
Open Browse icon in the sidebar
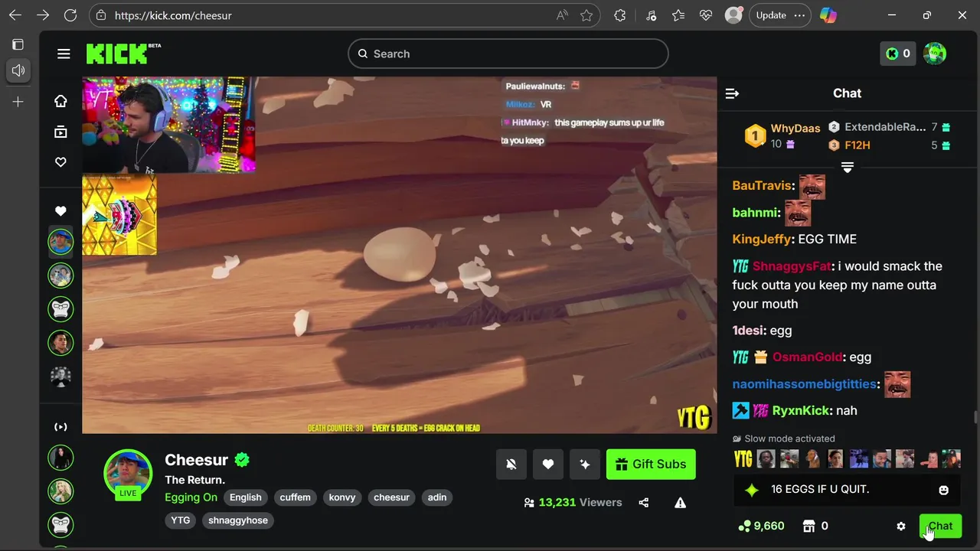tap(60, 132)
